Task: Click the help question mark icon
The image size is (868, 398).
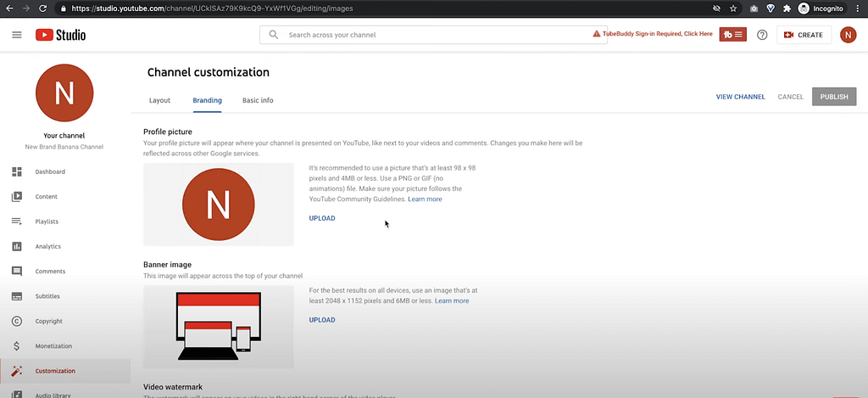Action: tap(762, 35)
